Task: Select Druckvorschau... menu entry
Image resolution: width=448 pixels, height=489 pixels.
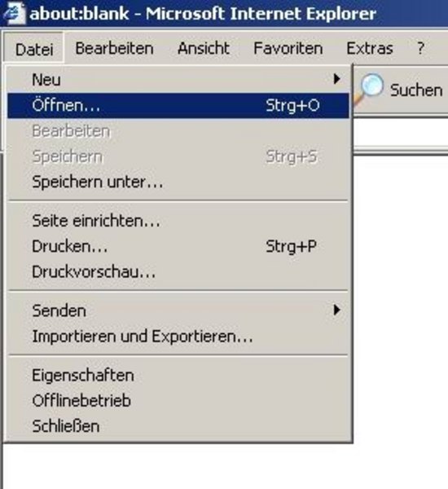Action: pyautogui.click(x=178, y=272)
